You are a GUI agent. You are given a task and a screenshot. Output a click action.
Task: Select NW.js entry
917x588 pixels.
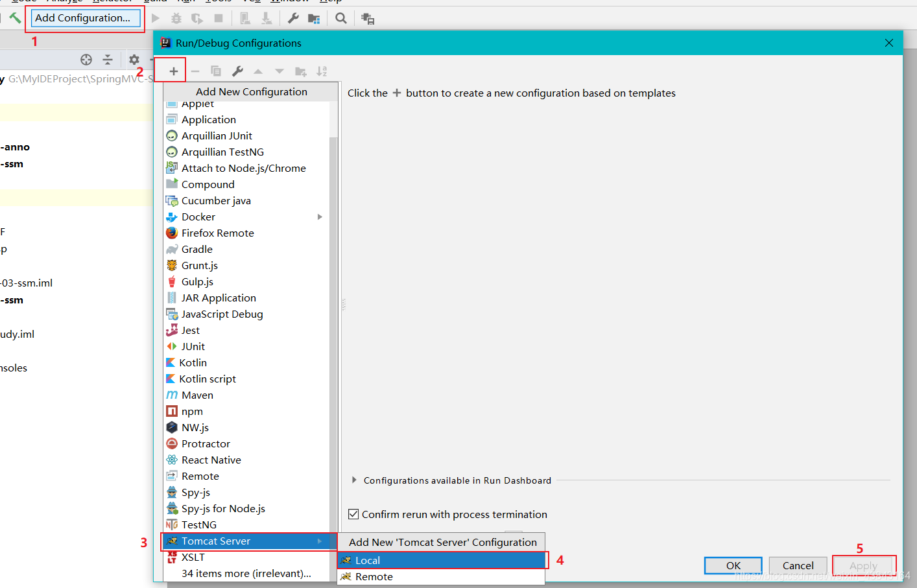[246, 428]
